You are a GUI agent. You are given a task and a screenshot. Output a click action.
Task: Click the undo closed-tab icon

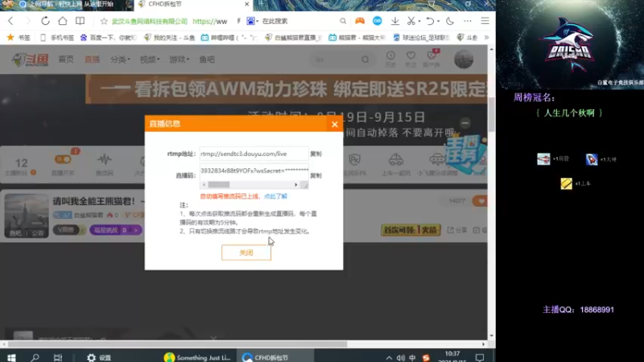[430, 21]
